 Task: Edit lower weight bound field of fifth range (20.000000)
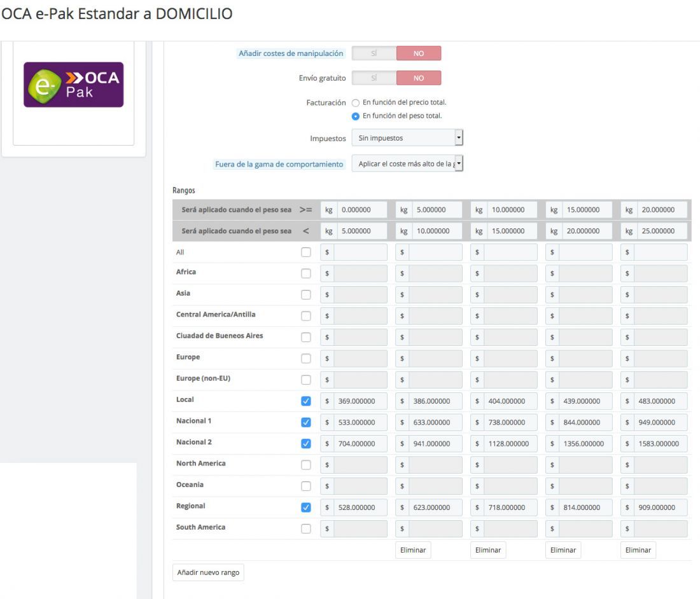pos(662,210)
